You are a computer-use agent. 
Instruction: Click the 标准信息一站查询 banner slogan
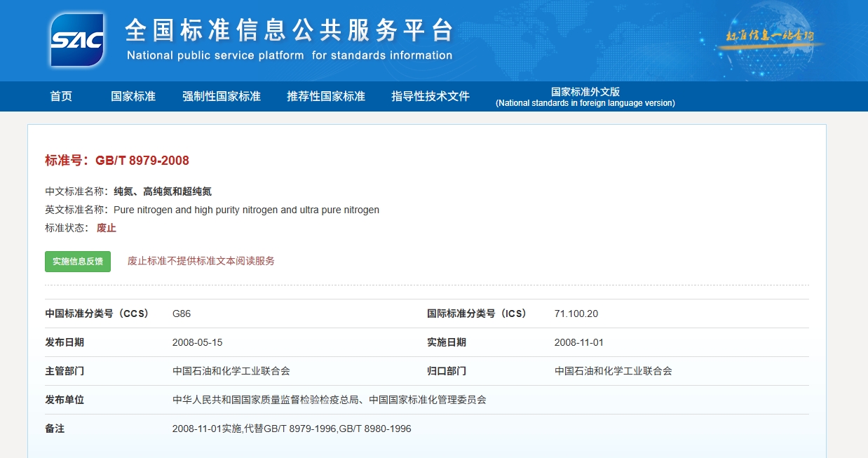770,36
